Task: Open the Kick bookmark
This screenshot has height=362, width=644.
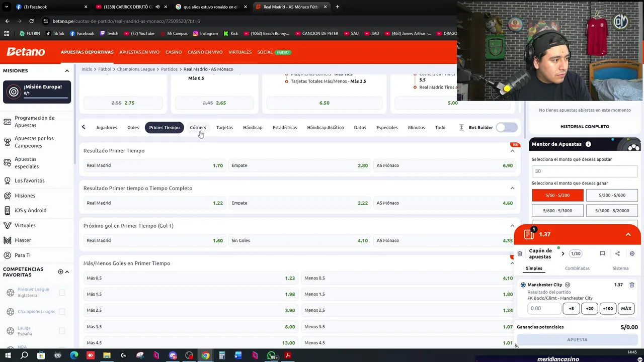Action: click(230, 34)
